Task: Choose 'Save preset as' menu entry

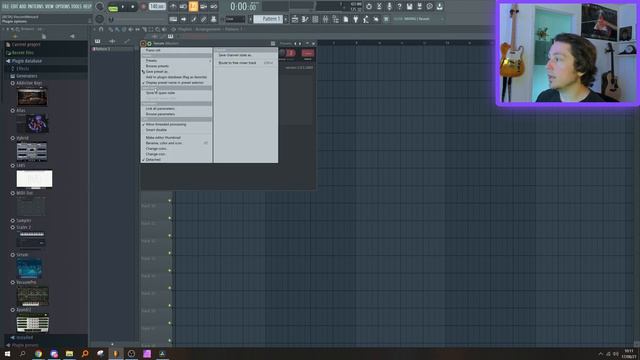Action: pos(177,71)
